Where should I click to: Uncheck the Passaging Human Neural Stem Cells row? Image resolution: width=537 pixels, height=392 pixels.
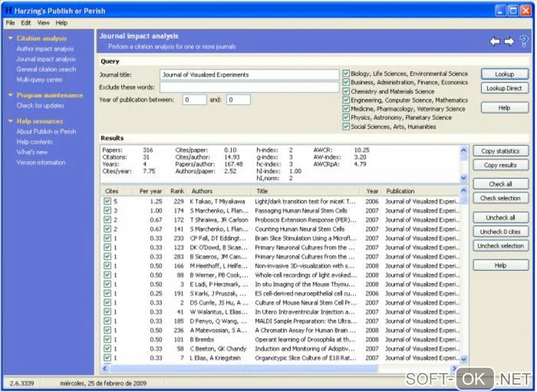107,210
